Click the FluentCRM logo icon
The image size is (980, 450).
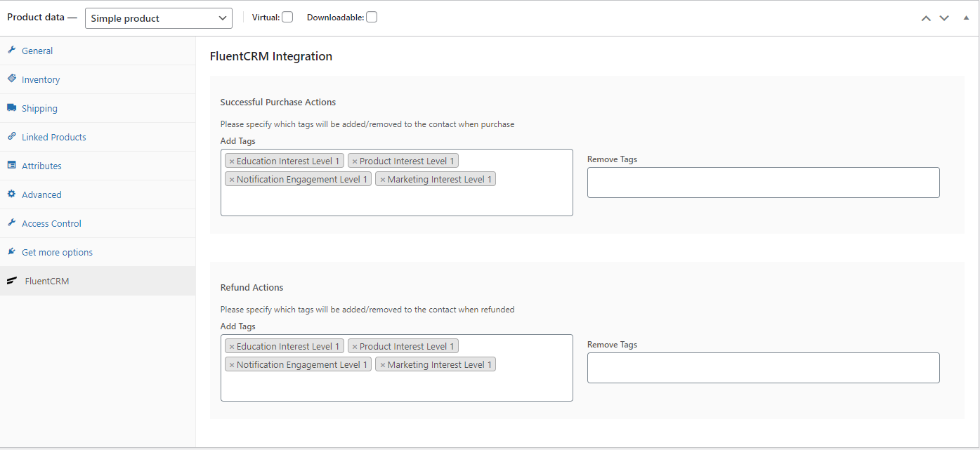12,281
